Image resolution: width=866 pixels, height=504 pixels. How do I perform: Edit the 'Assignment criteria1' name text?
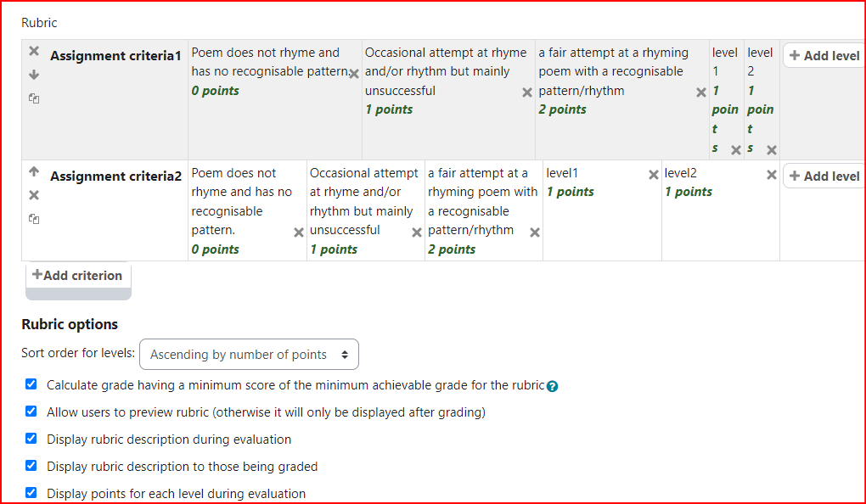[x=116, y=56]
